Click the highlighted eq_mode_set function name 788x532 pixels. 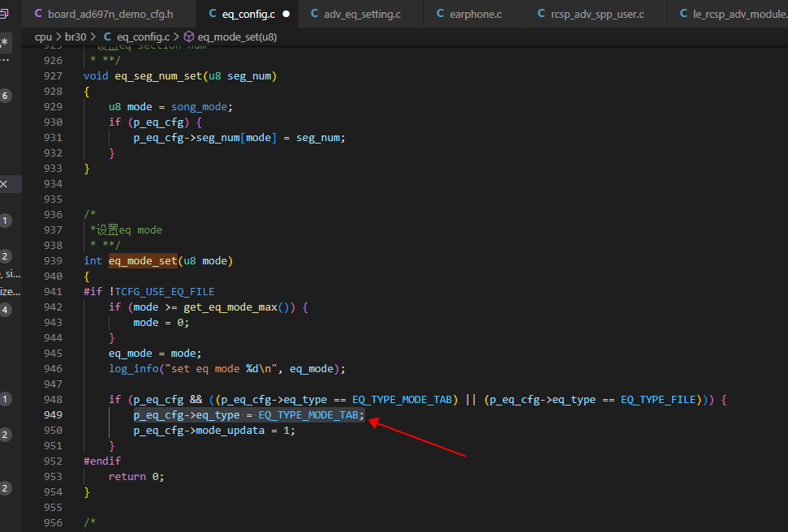pyautogui.click(x=143, y=260)
